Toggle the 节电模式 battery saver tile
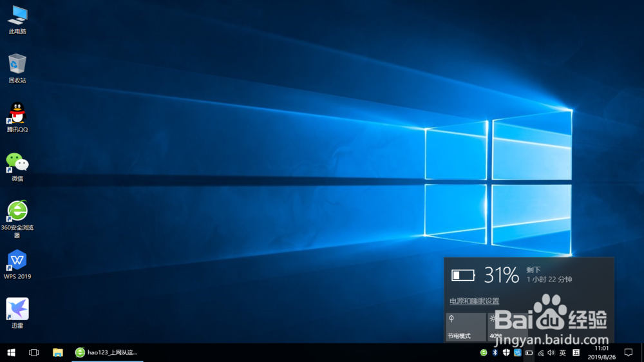Screen dimensions: 644x362 click(466, 327)
